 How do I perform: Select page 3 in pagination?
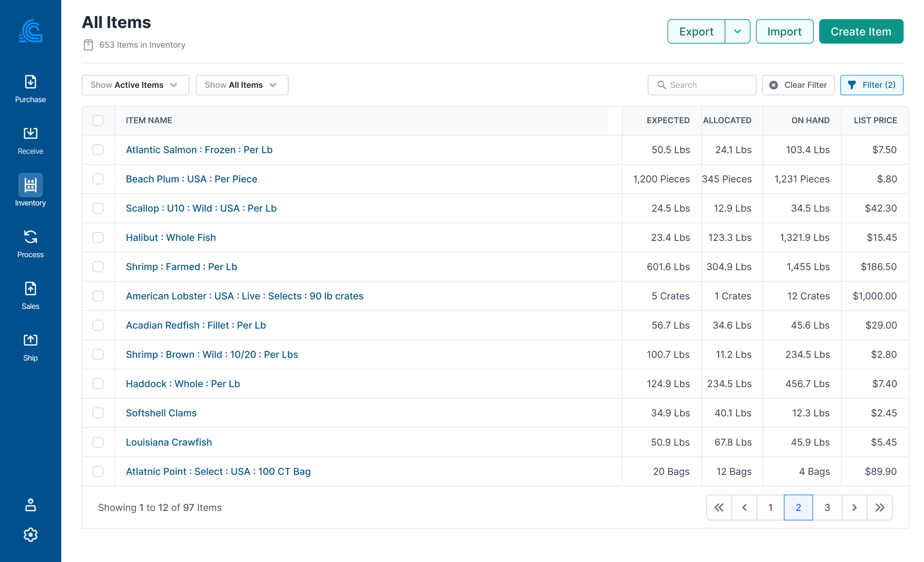827,507
